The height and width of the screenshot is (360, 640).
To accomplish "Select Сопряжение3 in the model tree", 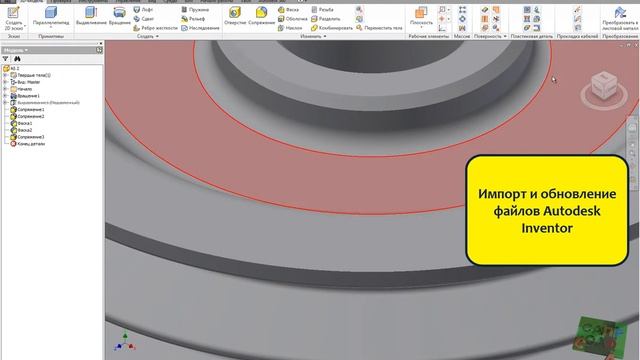I will tap(27, 137).
